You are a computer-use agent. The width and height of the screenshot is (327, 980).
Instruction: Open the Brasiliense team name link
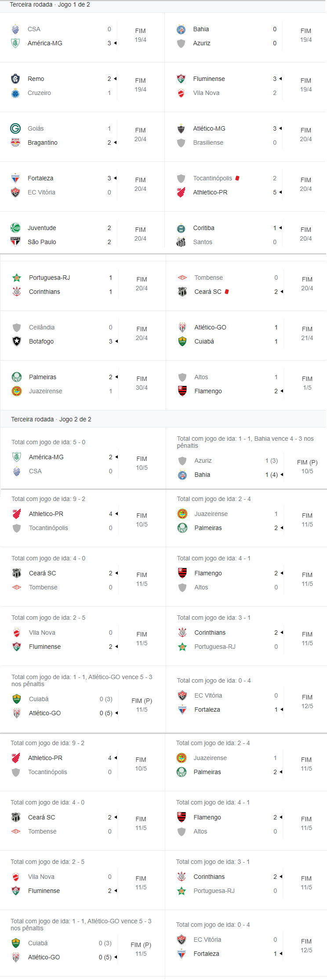tap(208, 143)
